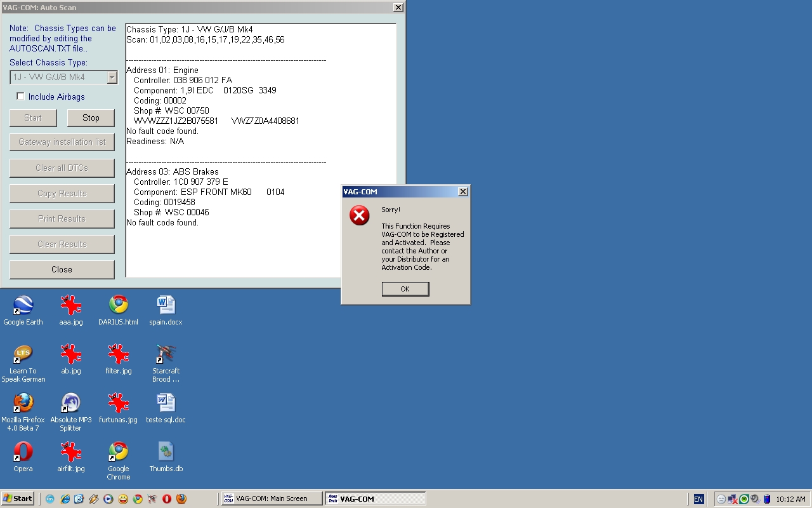Select airfilt.jpg desktop file
The image size is (812, 508).
point(71,457)
